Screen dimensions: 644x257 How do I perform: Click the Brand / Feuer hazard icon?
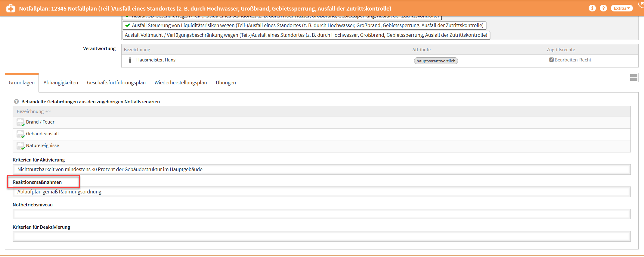(x=20, y=122)
